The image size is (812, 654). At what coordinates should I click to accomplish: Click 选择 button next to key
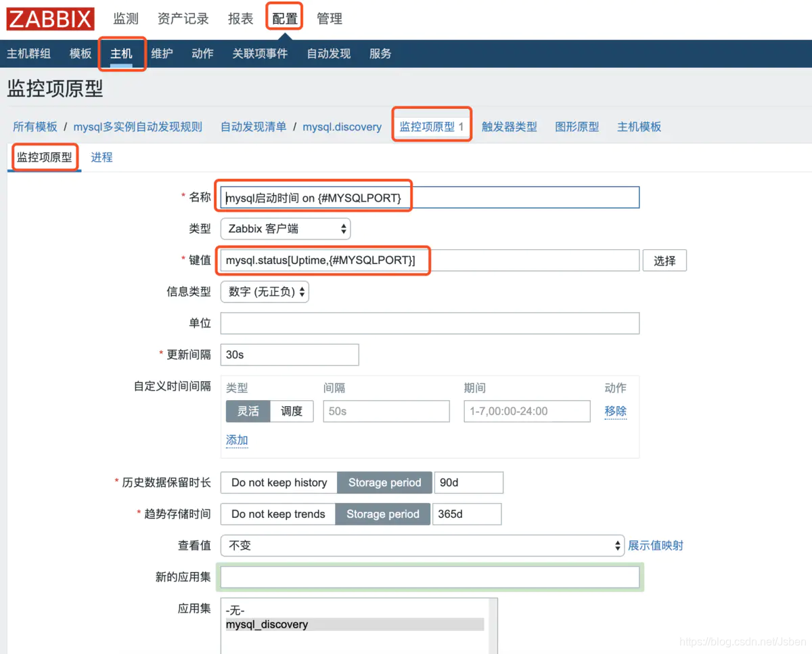point(664,261)
